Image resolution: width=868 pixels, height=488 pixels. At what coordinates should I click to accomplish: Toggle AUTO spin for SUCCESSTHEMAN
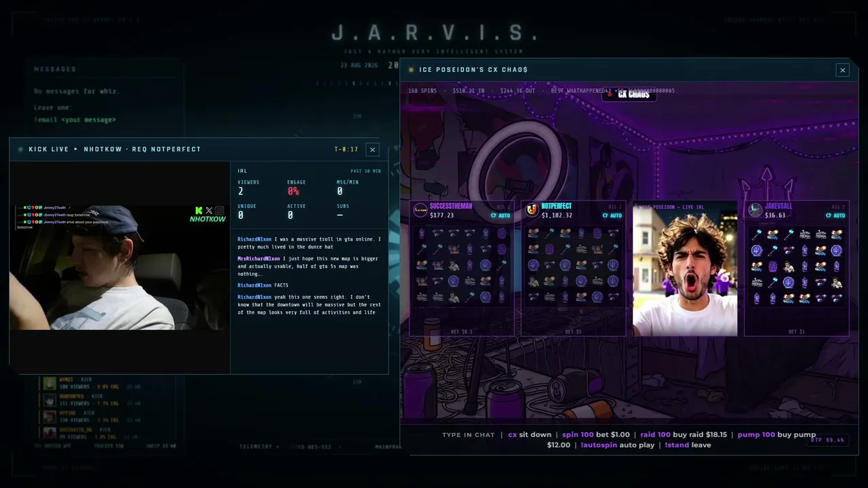(500, 216)
